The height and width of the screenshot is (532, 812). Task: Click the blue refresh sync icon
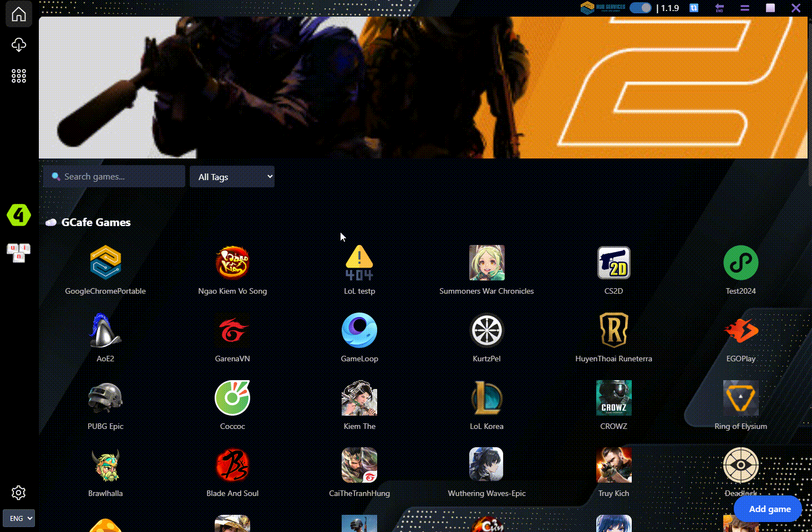pyautogui.click(x=694, y=8)
